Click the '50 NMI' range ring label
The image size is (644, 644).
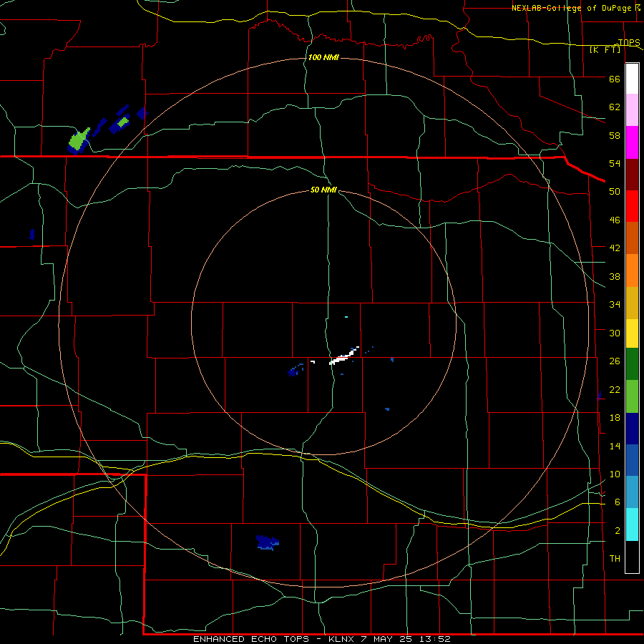(323, 190)
